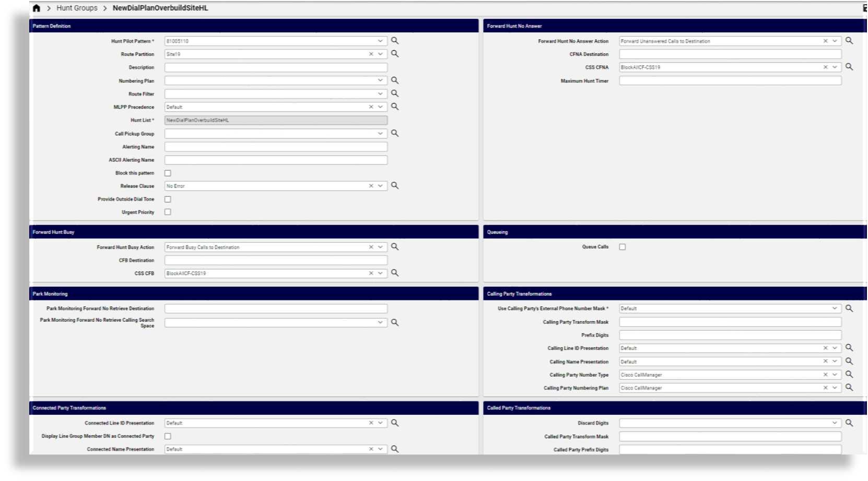Screen dimensions: 868x481
Task: Expand the Discard Digits dropdown
Action: (835, 423)
